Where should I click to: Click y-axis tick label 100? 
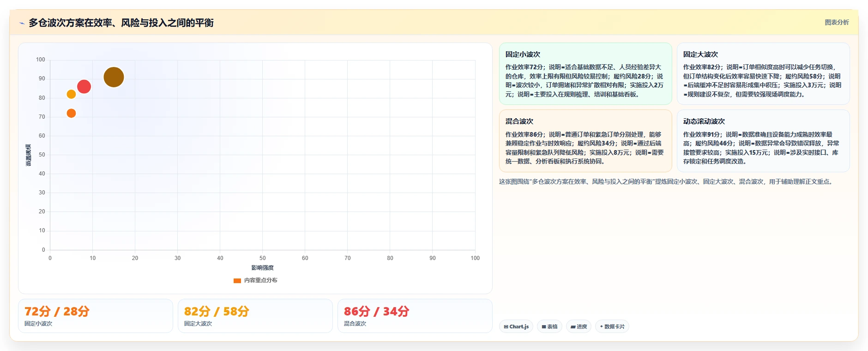tap(41, 60)
